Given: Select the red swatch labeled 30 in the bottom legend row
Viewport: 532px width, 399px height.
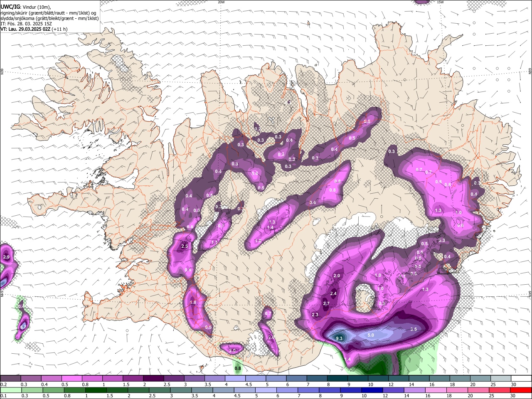Looking at the screenshot, I should pos(520,390).
